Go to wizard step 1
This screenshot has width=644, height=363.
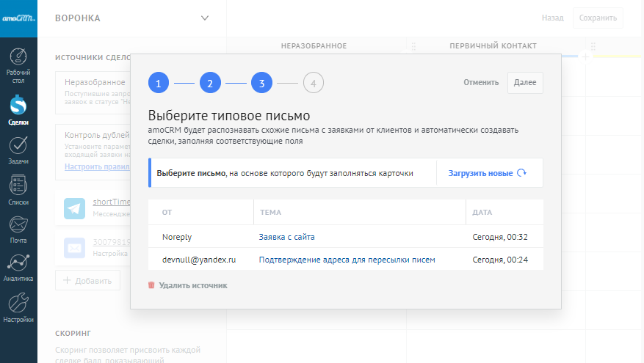[x=159, y=83]
